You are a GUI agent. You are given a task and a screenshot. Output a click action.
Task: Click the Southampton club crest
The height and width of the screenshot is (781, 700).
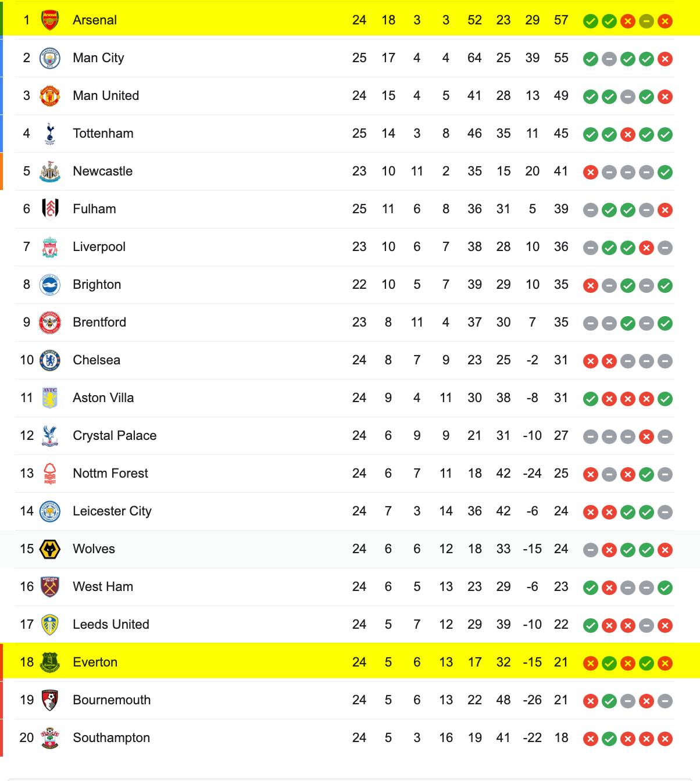coord(50,738)
